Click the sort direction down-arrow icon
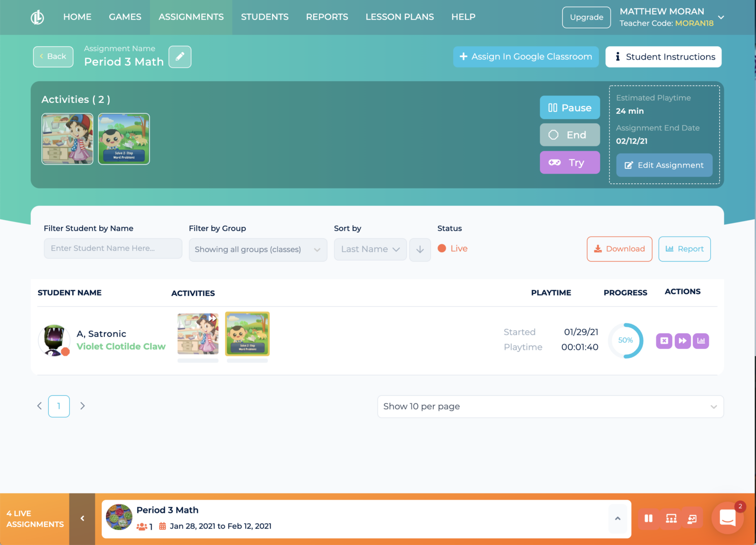The image size is (756, 545). [420, 249]
